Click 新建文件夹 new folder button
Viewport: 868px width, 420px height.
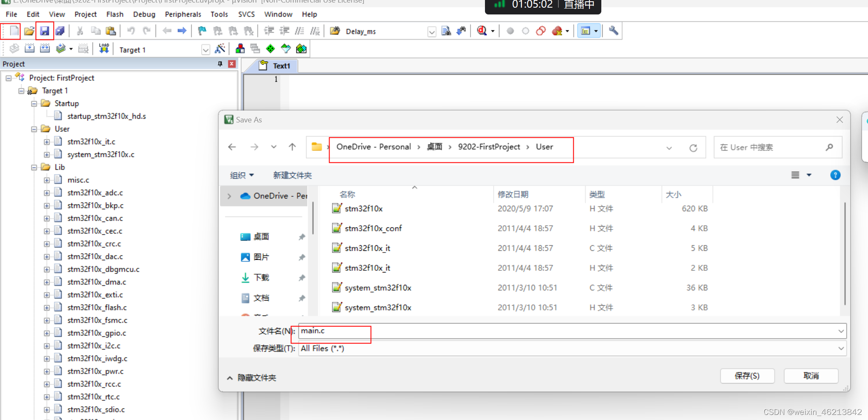(x=292, y=175)
